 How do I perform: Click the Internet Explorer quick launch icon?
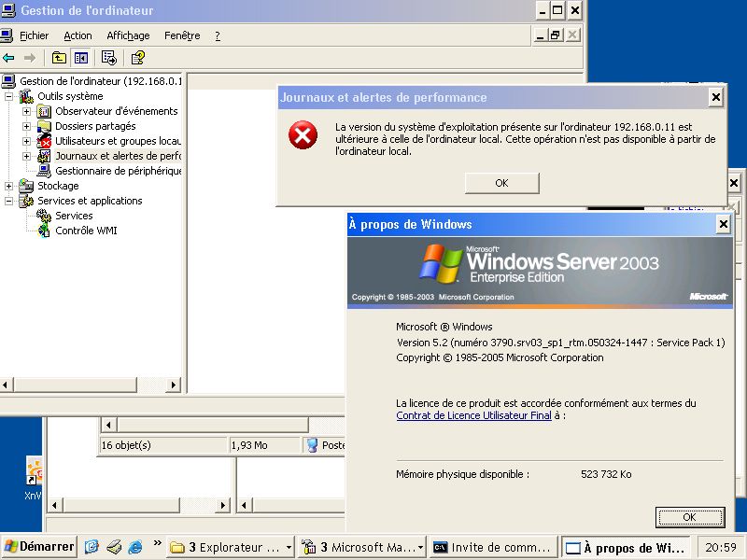[135, 547]
